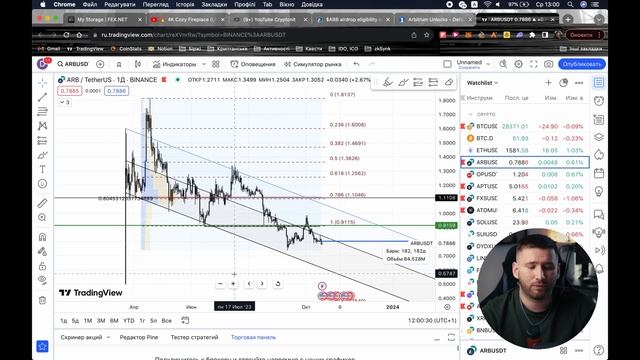
Task: Collapse the CRYPTO watchlist section
Action: pos(471,114)
